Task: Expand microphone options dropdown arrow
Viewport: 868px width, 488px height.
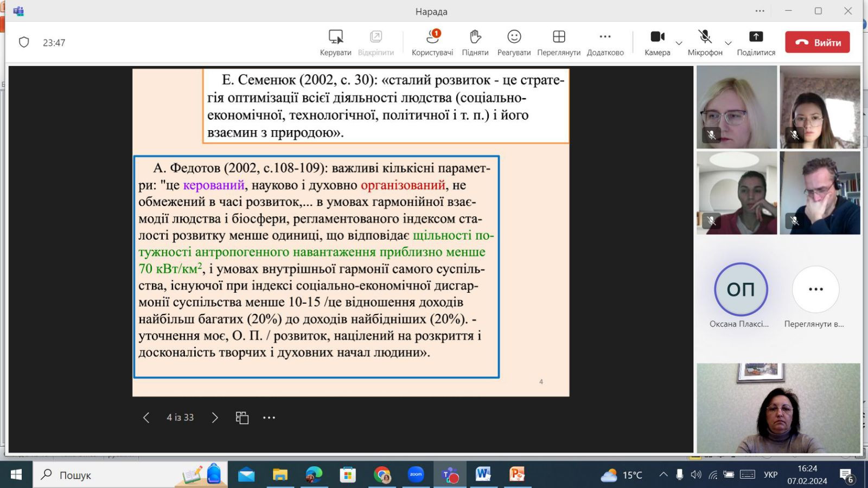Action: click(728, 43)
